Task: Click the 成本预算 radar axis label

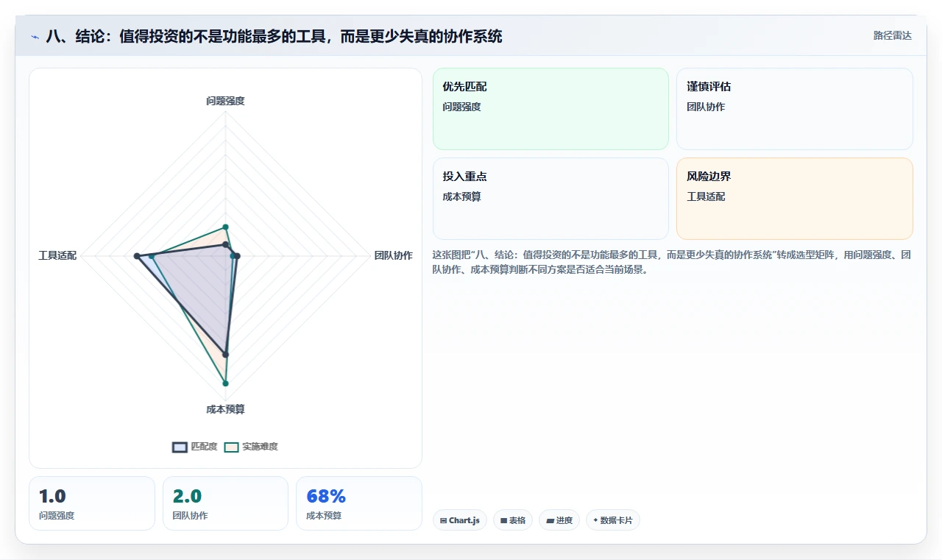Action: [225, 409]
